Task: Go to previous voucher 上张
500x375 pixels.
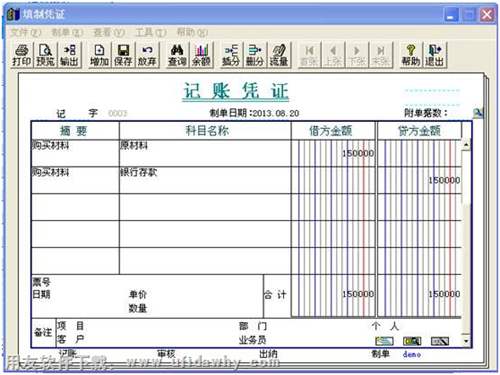Action: 333,55
